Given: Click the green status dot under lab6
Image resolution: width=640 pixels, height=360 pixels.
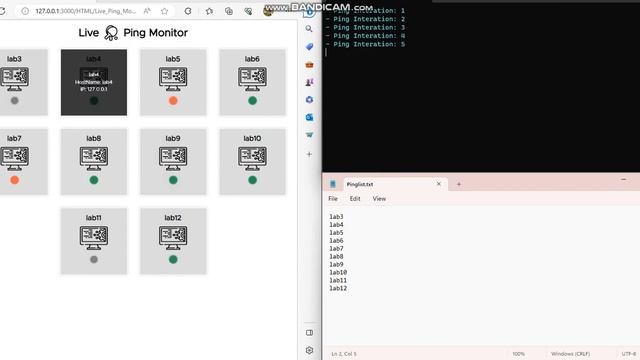Looking at the screenshot, I should point(252,101).
